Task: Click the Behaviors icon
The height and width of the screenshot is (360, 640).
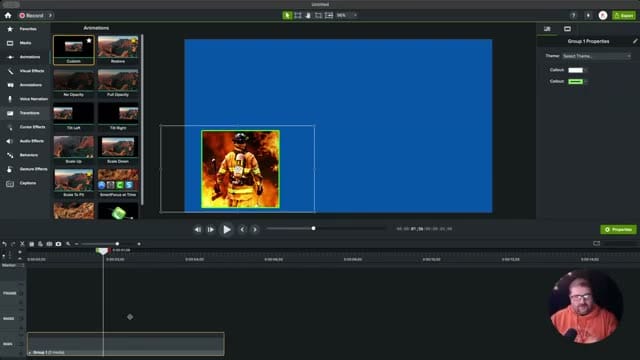Action: pos(10,155)
